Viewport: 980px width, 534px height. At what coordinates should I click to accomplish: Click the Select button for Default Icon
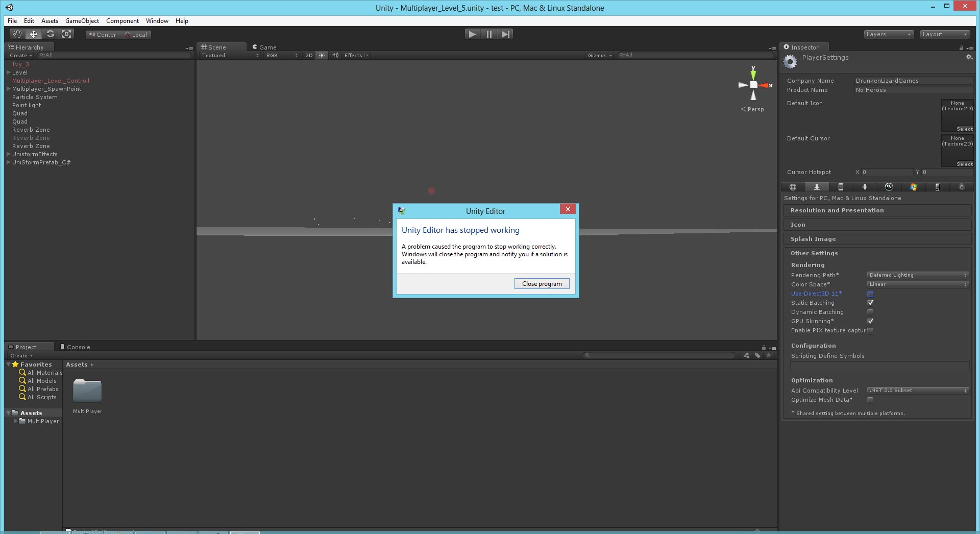click(965, 129)
